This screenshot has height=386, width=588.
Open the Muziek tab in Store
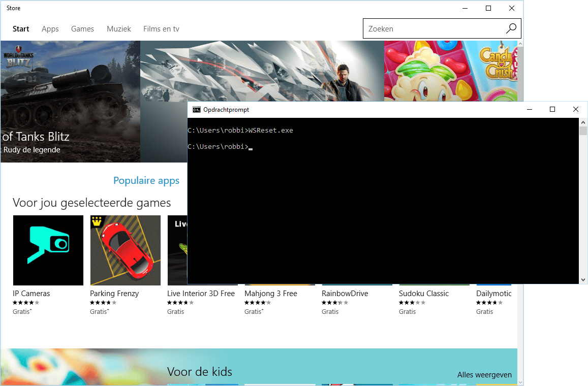tap(119, 29)
